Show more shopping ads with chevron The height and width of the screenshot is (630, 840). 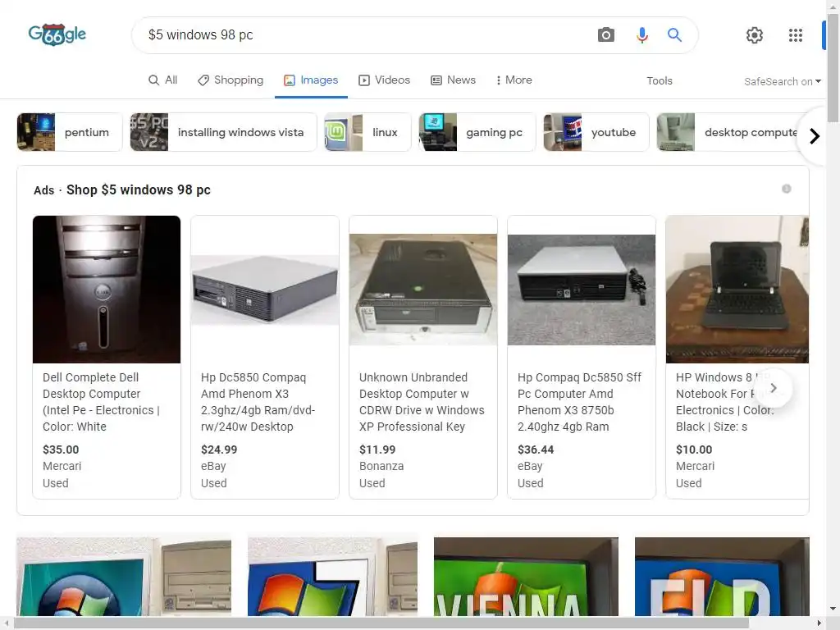pyautogui.click(x=773, y=388)
